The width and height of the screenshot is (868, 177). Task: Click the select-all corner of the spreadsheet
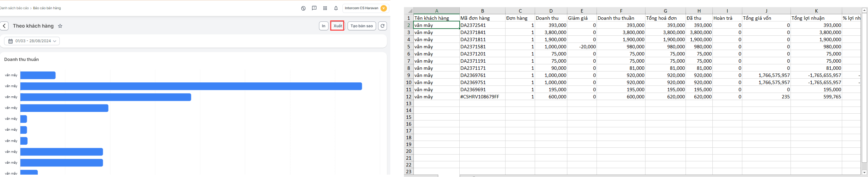point(409,11)
